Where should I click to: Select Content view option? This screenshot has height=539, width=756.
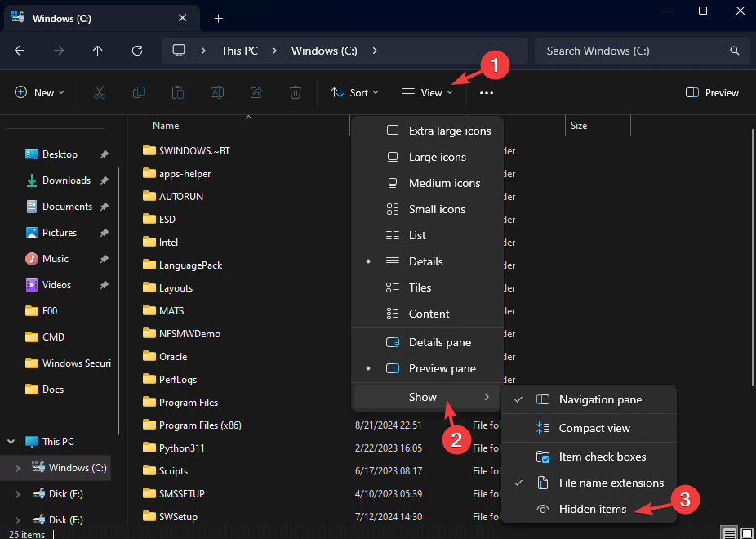point(427,314)
